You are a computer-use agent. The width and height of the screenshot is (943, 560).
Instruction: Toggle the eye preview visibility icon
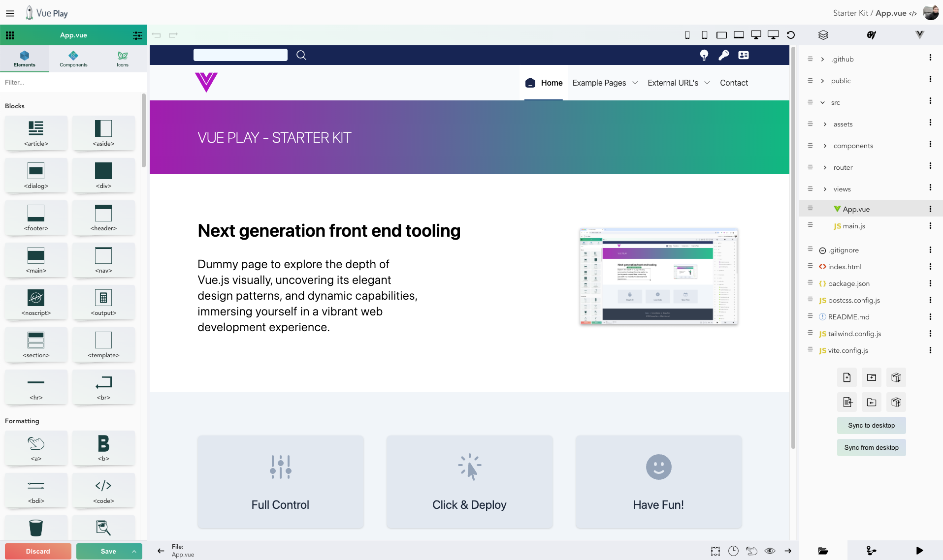click(770, 551)
